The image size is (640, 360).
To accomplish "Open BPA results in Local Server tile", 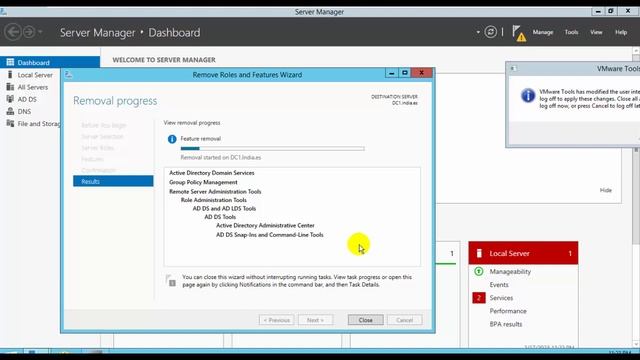I will pyautogui.click(x=506, y=324).
